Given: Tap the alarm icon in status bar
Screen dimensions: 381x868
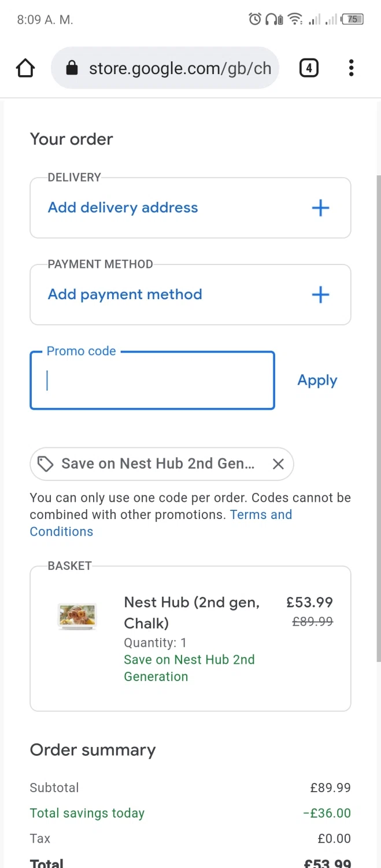Looking at the screenshot, I should (254, 20).
